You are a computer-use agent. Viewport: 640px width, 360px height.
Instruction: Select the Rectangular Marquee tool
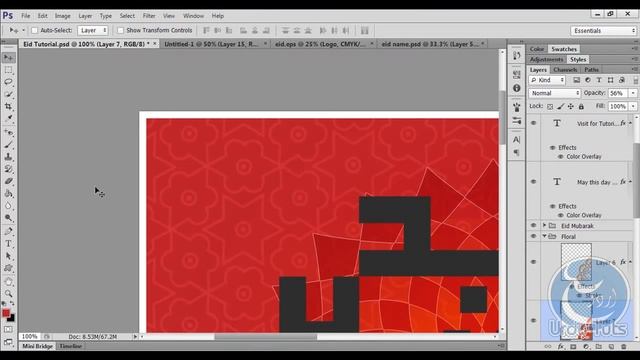(8, 70)
